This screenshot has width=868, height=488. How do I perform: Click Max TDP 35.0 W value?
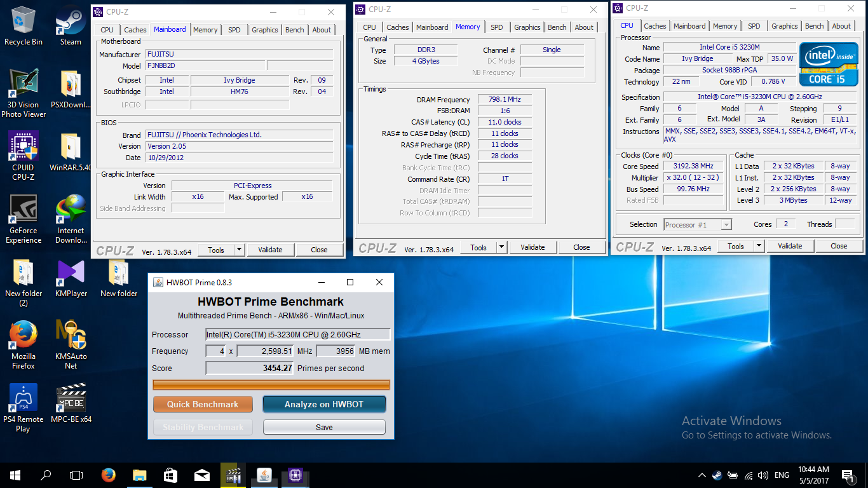tap(780, 58)
